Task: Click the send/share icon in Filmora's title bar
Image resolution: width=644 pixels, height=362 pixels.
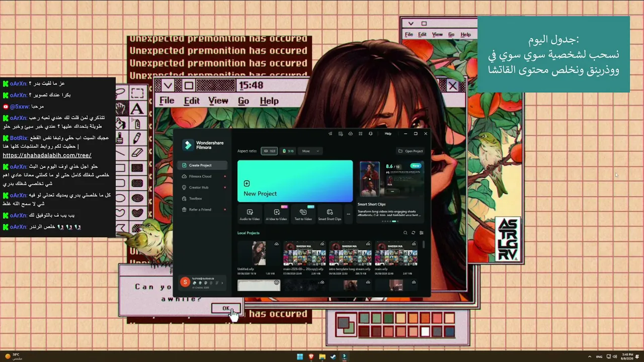Action: 330,134
